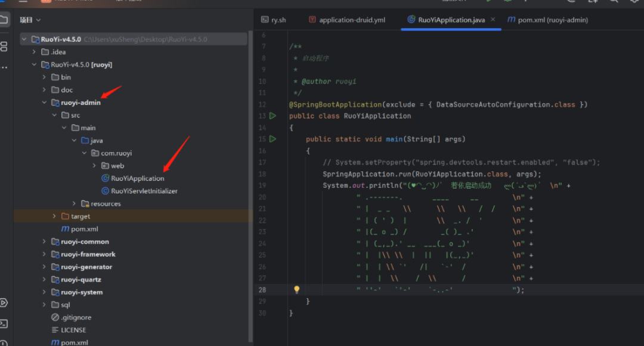Select the ruoyi-admin module label
This screenshot has width=644, height=346.
81,103
